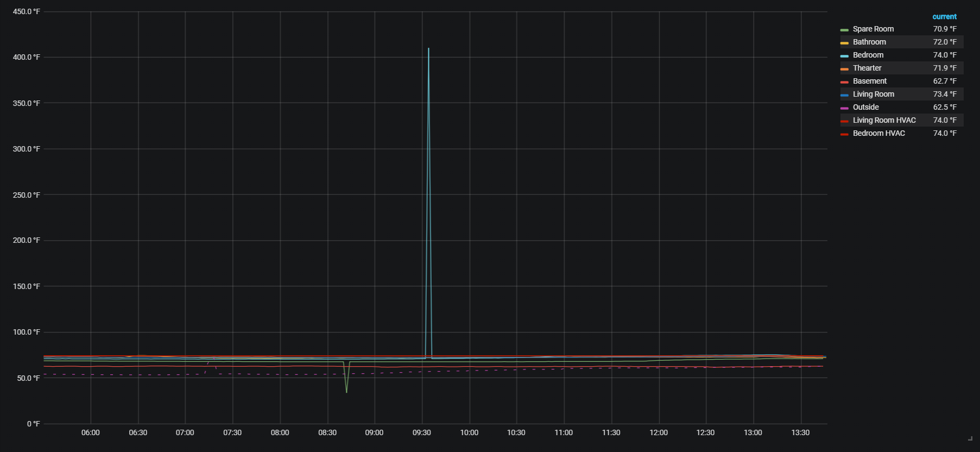Click the Basement series red color swatch
Screen dimensions: 980x452
(x=844, y=82)
